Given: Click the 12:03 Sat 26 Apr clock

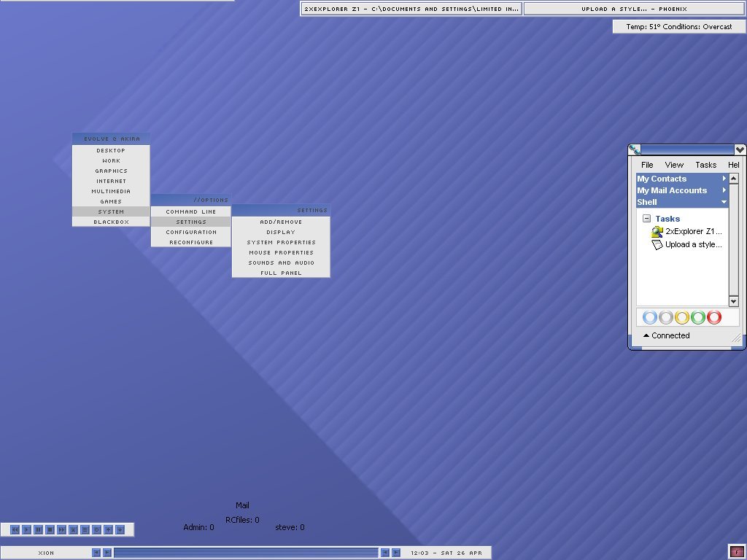Looking at the screenshot, I should (x=446, y=553).
